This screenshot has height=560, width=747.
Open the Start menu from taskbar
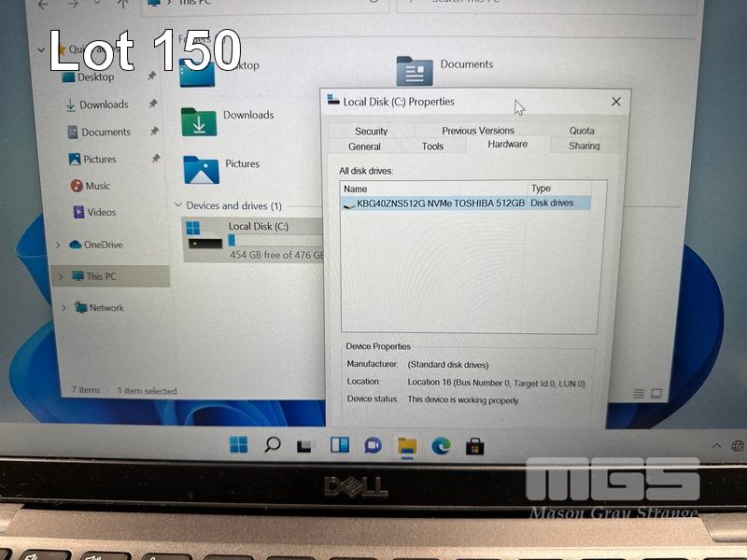239,444
